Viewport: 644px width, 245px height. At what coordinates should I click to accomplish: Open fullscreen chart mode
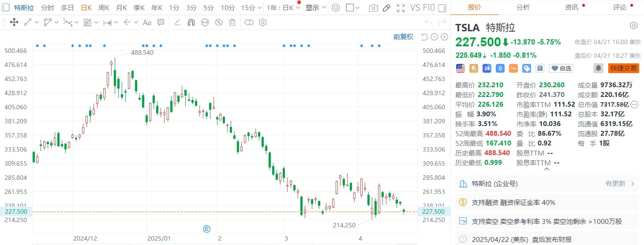(401, 8)
